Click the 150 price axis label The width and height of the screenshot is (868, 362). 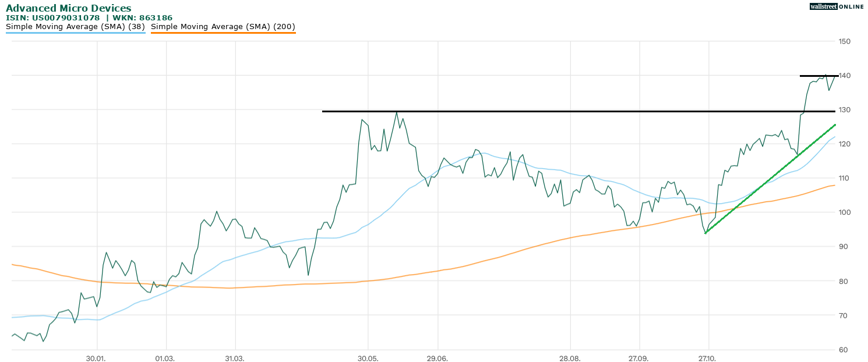pyautogui.click(x=845, y=41)
